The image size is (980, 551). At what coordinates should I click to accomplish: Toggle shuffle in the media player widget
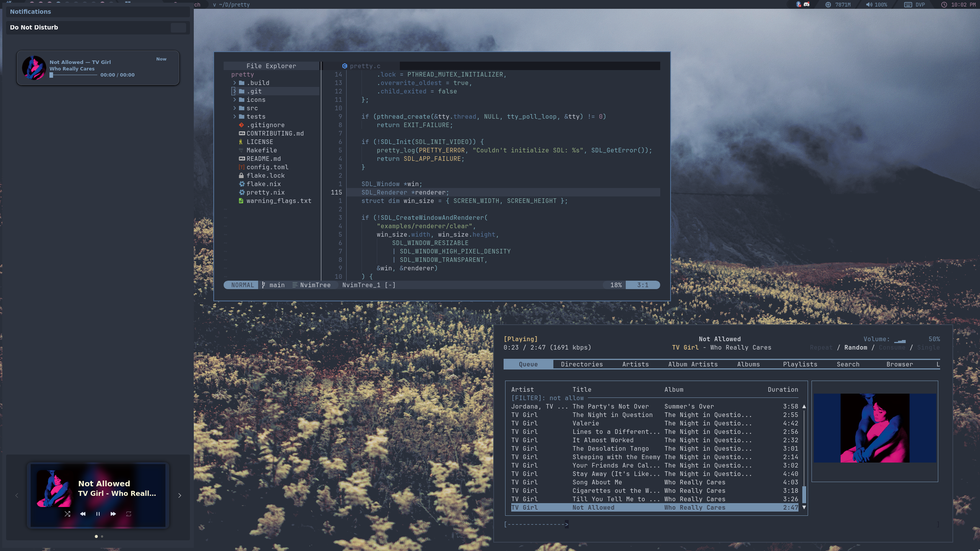[67, 514]
